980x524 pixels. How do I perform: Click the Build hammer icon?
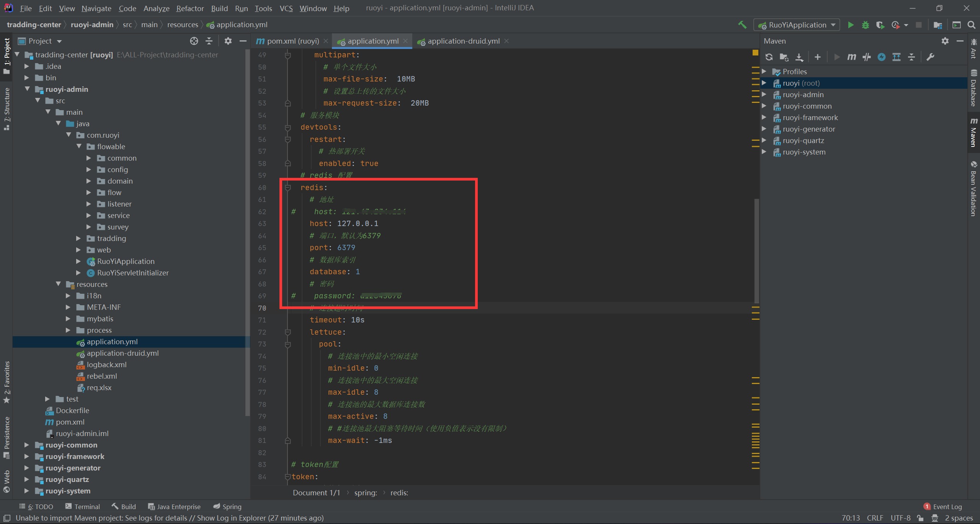tap(742, 25)
